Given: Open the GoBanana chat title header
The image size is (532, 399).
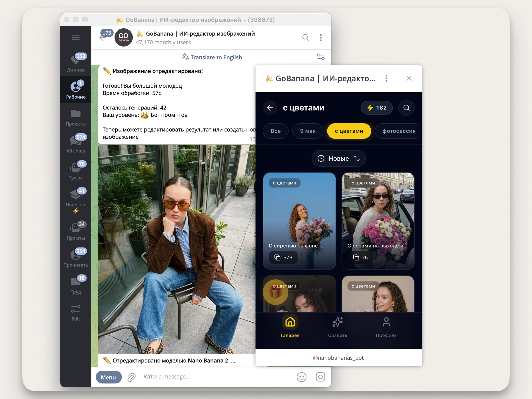Looking at the screenshot, I should [196, 38].
